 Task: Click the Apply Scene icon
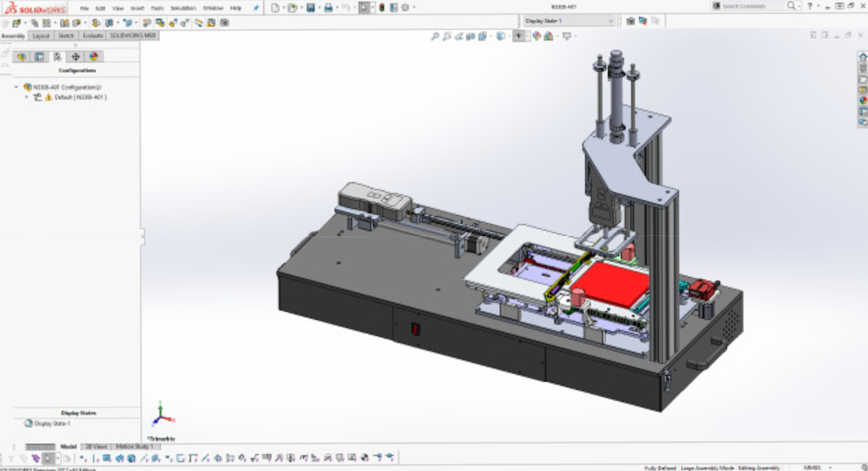coord(548,37)
